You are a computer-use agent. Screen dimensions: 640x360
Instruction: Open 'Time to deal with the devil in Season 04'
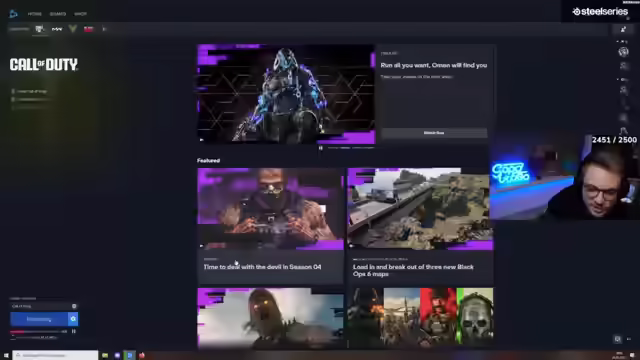(x=262, y=267)
